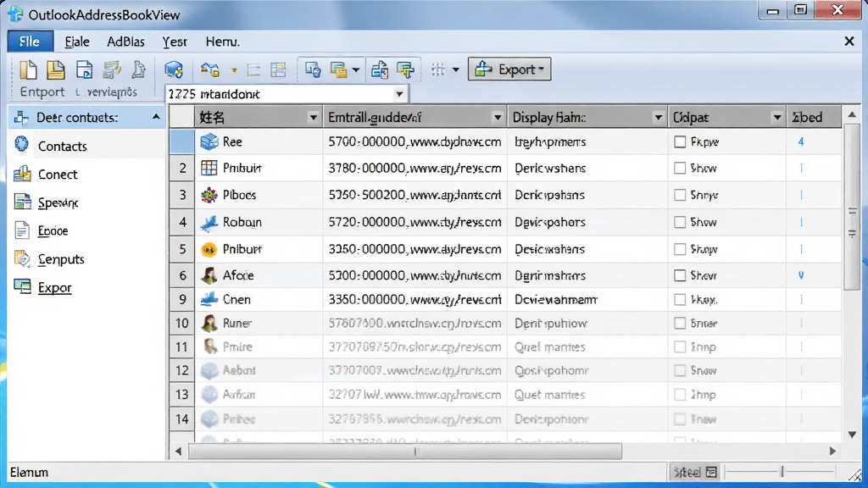
Task: Open the 1225 mtandonit combo box dropdown
Action: 399,94
